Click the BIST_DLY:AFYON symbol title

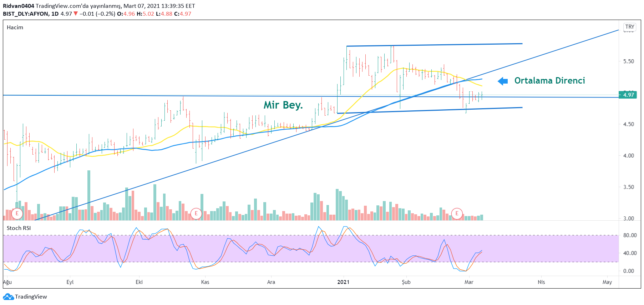26,14
